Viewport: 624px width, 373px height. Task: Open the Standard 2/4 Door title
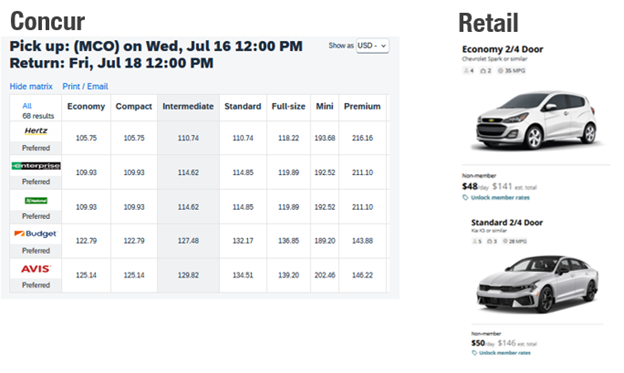point(507,223)
